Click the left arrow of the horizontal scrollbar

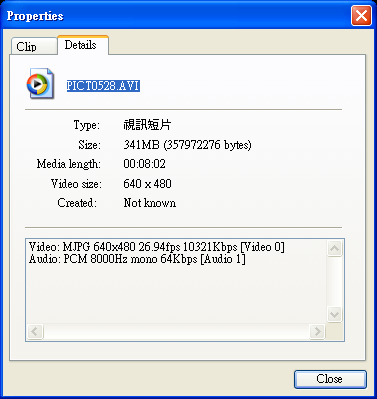tap(35, 331)
